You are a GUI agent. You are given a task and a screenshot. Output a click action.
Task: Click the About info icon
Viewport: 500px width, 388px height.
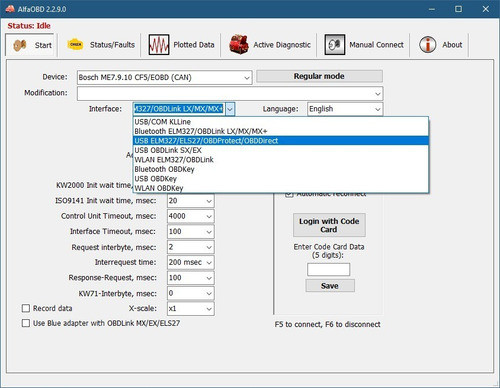tap(427, 45)
